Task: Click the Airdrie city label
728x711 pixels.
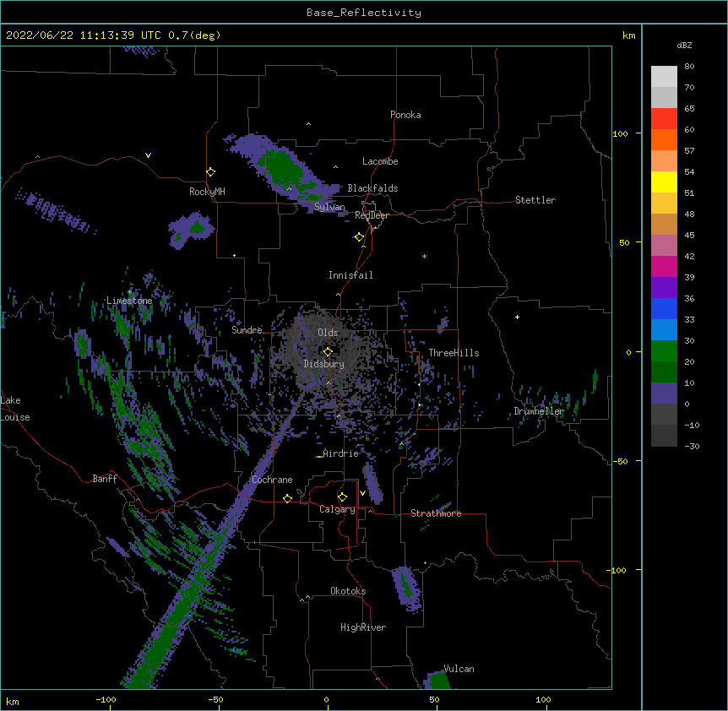Action: tap(340, 453)
